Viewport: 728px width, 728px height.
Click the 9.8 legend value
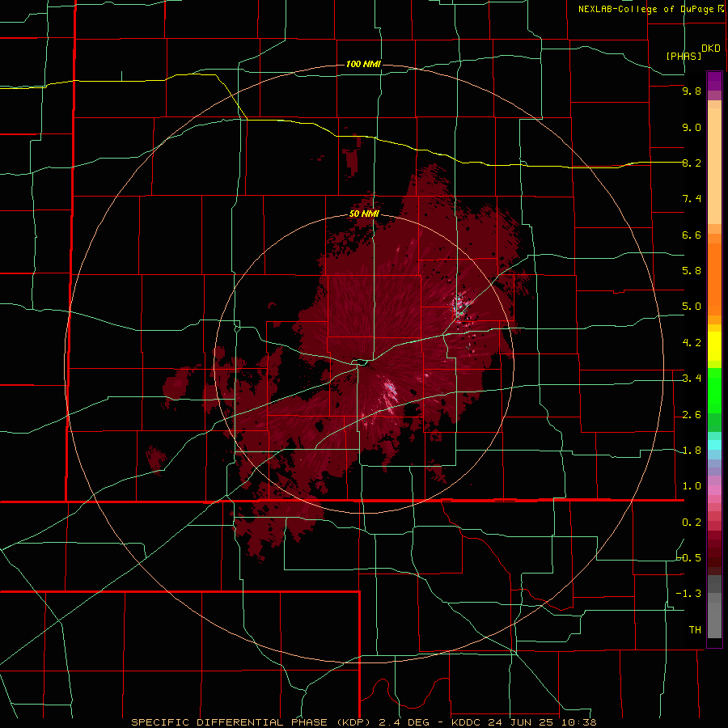point(692,91)
